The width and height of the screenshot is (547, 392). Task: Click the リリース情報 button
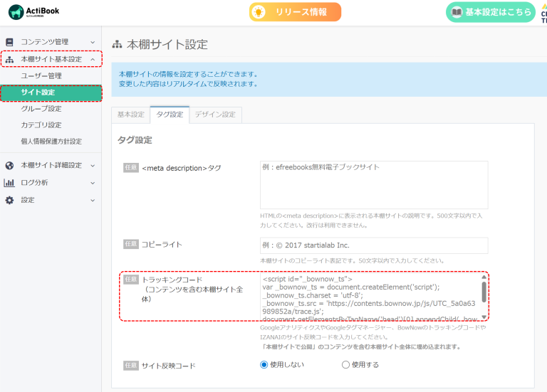pyautogui.click(x=295, y=12)
